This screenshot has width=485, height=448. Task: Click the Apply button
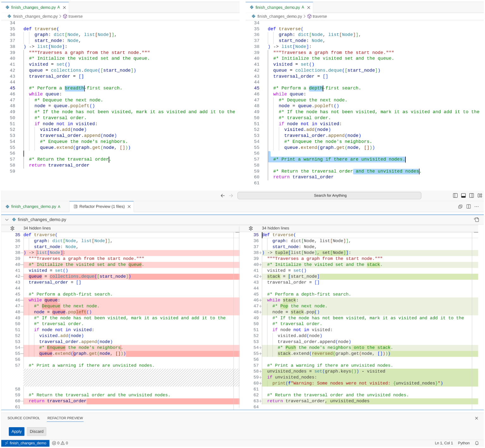tap(16, 431)
